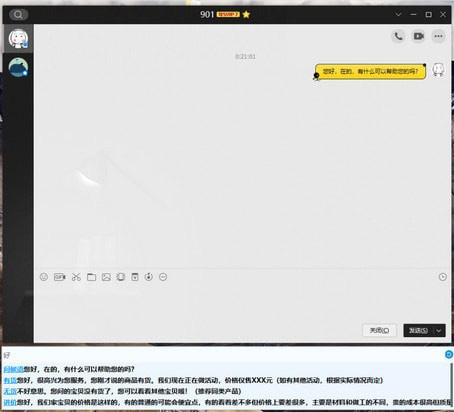Select the first contact avatar in sidebar
Viewport: 454px width, 412px height.
coord(18,38)
